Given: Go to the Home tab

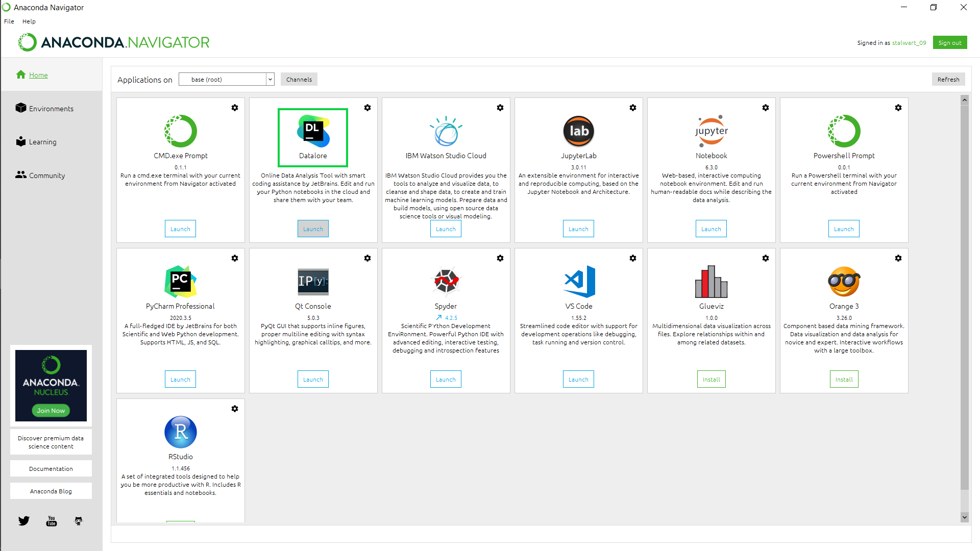Looking at the screenshot, I should click(38, 75).
